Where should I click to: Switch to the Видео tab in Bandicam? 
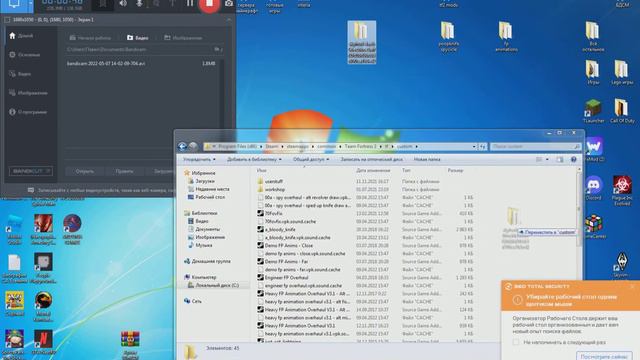[138, 38]
